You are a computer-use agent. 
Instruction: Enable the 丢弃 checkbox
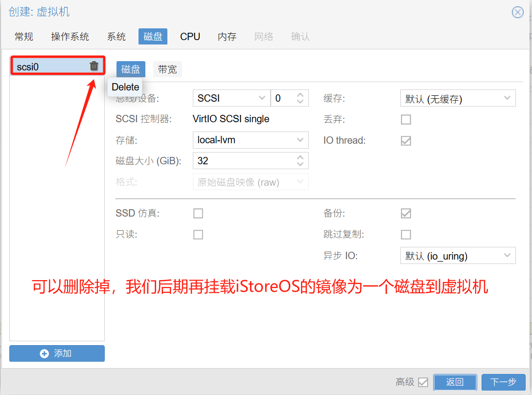406,119
